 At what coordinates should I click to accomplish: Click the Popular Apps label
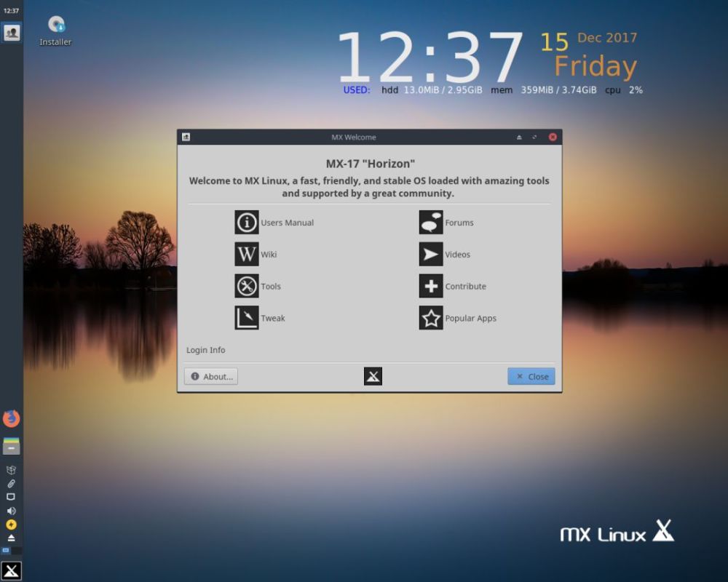(470, 319)
